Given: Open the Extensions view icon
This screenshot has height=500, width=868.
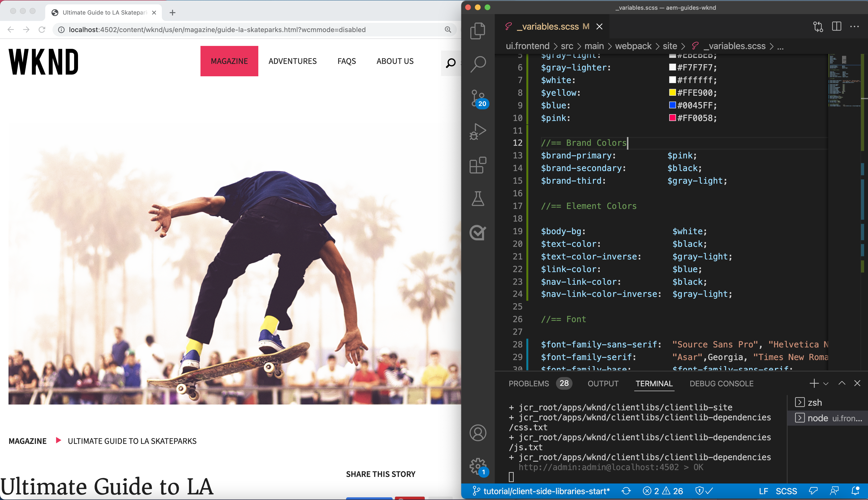Looking at the screenshot, I should (477, 165).
